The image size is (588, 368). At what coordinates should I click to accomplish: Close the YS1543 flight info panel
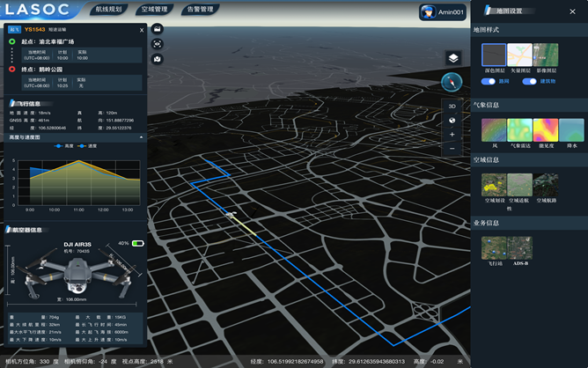coord(142,30)
